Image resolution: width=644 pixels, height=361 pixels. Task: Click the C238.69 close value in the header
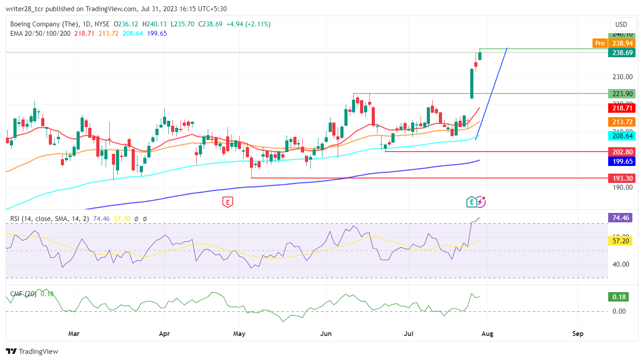[x=210, y=24]
